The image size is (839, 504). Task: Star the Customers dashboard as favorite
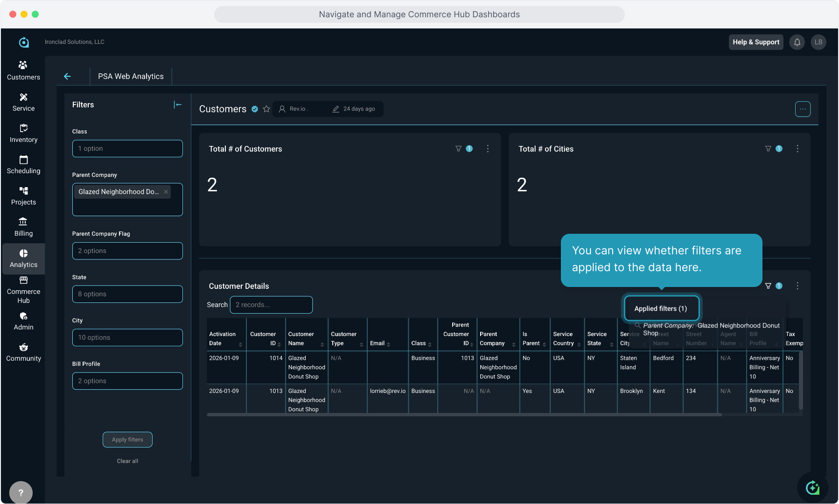click(266, 109)
